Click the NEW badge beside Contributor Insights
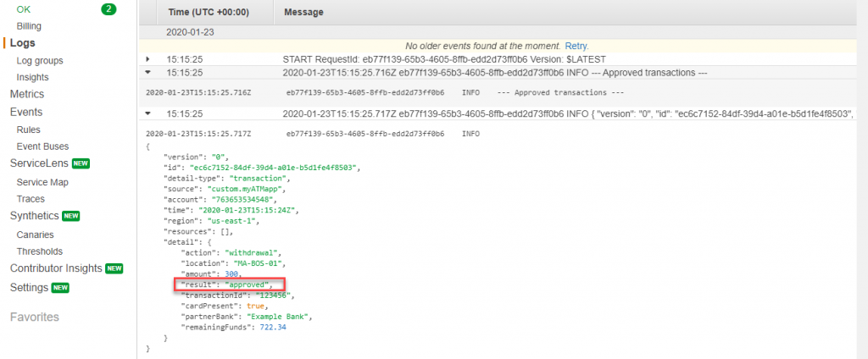 pyautogui.click(x=114, y=268)
